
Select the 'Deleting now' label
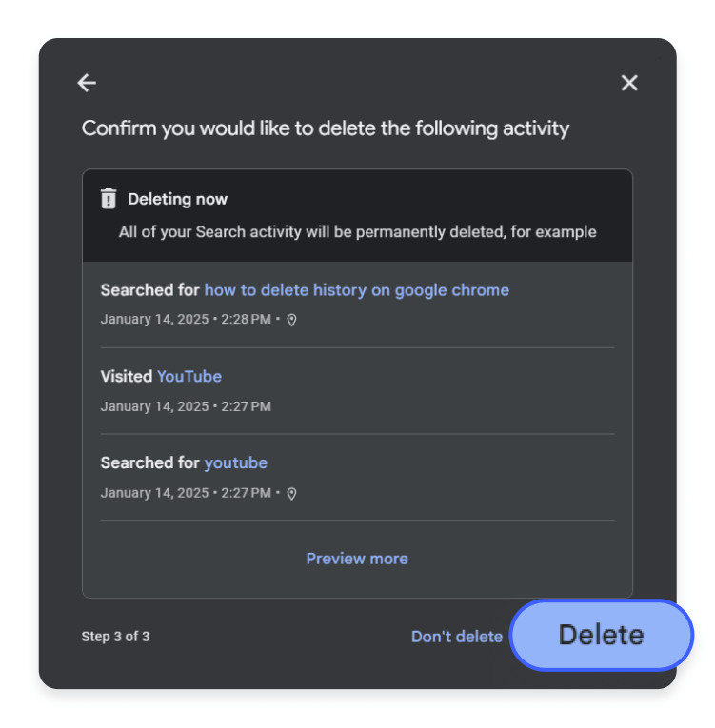[x=178, y=199]
